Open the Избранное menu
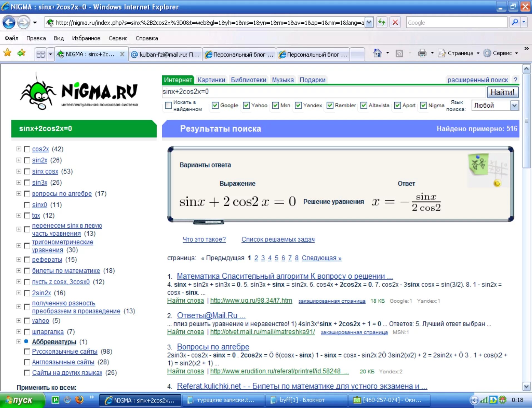 (x=86, y=38)
